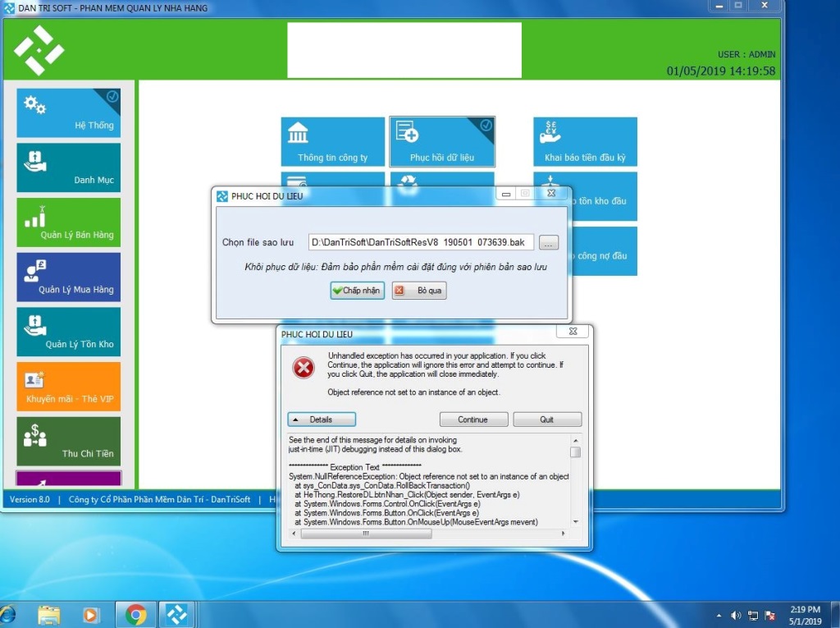840x628 pixels.
Task: Open the công nợ đầu tile
Action: (x=605, y=251)
